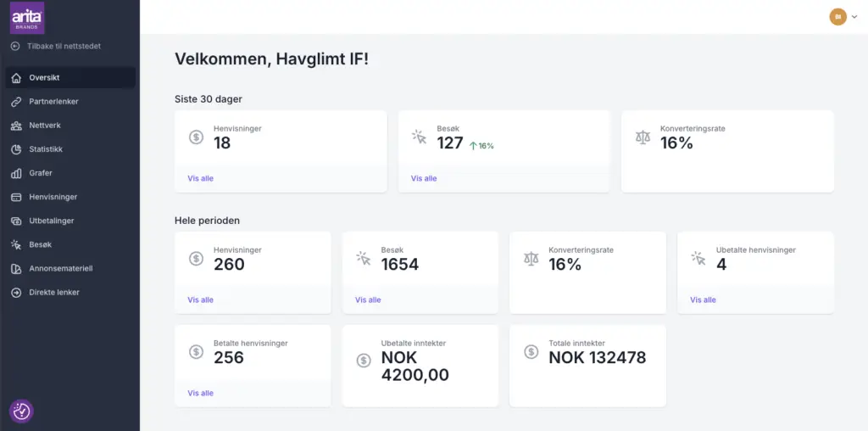Open the user avatar menu
The height and width of the screenshot is (431, 868).
(837, 17)
